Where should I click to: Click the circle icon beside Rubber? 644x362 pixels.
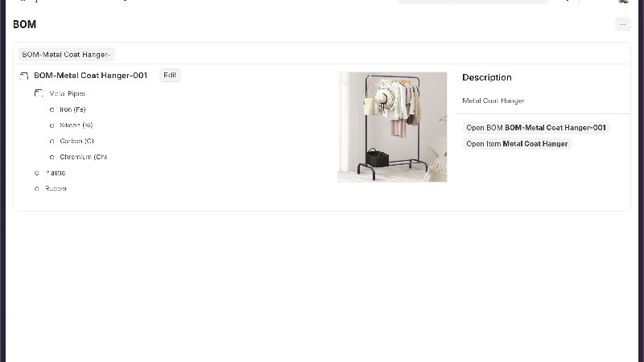point(37,189)
